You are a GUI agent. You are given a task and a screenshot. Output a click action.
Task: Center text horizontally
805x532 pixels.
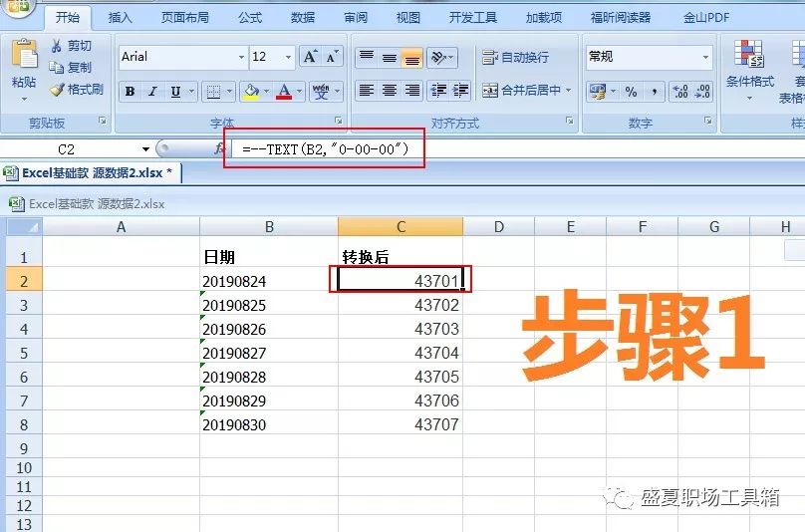coord(390,91)
